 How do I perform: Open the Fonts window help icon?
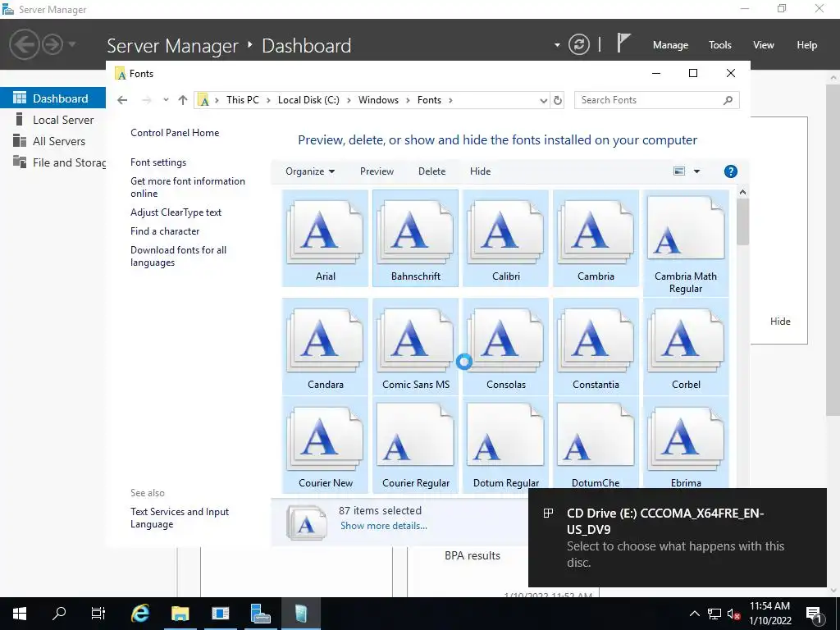(730, 171)
